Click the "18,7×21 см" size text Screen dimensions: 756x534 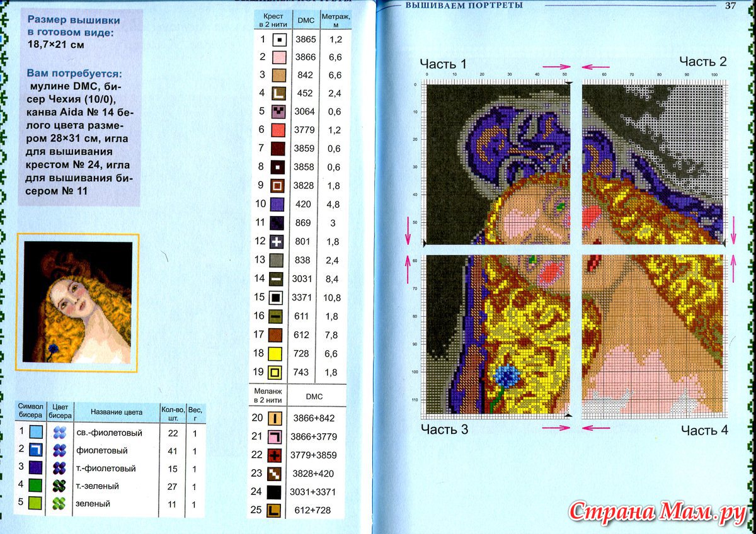[x=57, y=45]
